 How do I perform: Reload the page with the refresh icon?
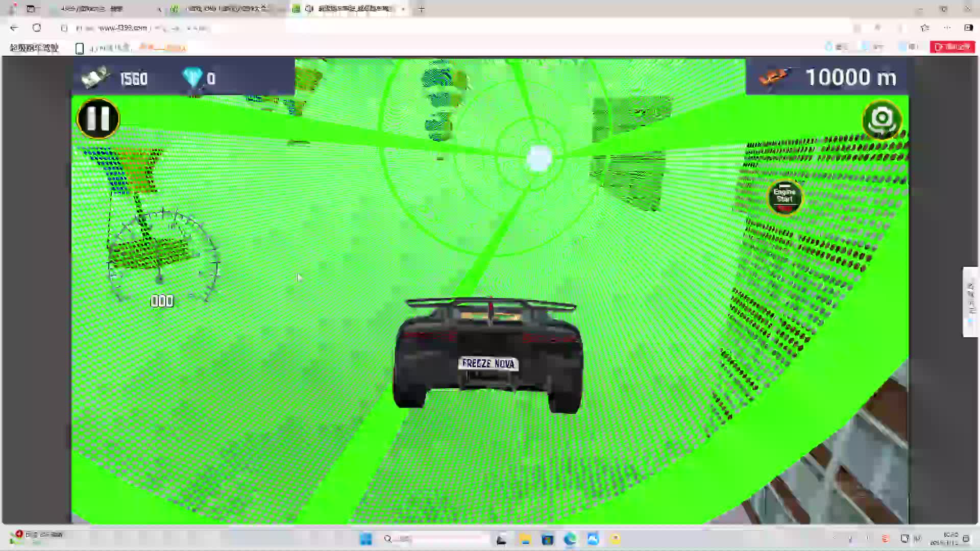pos(37,28)
